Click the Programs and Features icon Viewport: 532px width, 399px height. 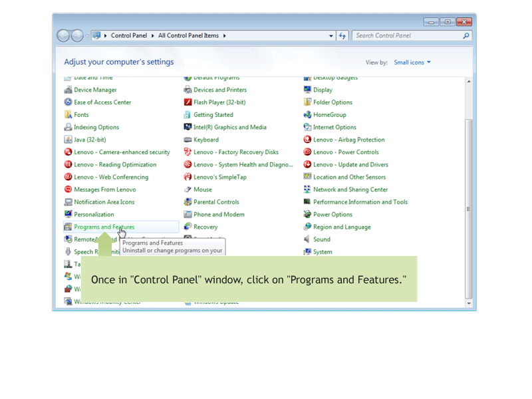(x=68, y=227)
